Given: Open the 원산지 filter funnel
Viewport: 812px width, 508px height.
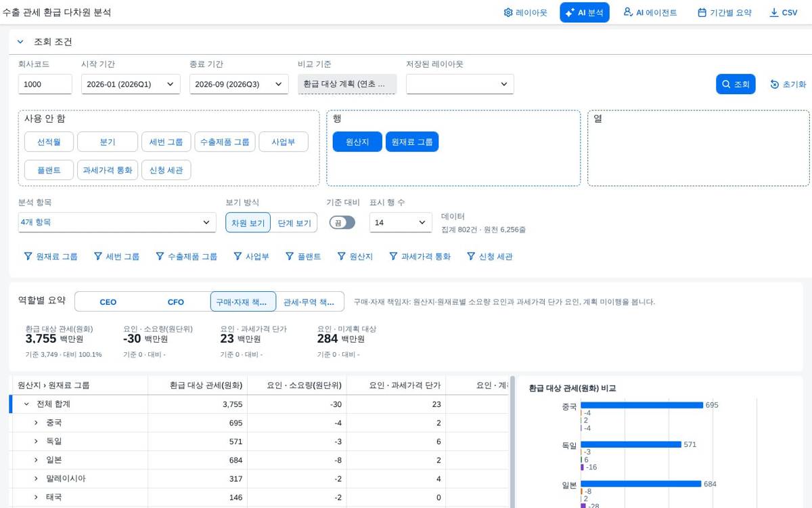Looking at the screenshot, I should point(355,257).
